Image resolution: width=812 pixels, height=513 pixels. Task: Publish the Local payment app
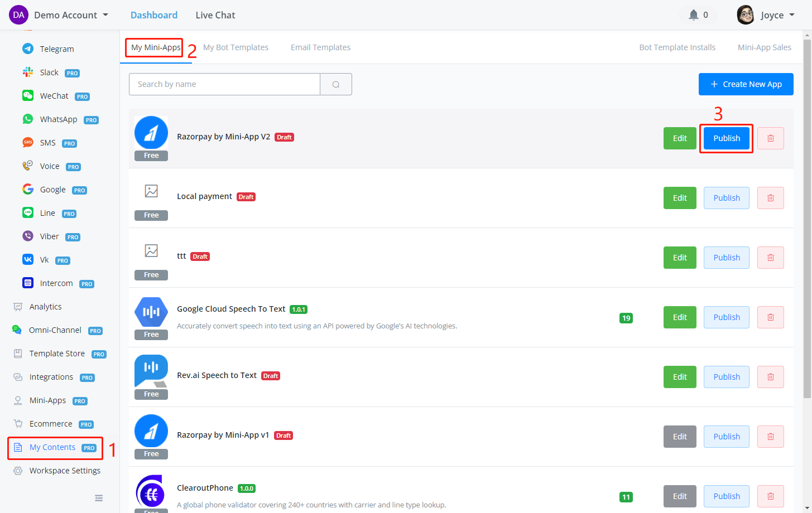[x=727, y=198]
